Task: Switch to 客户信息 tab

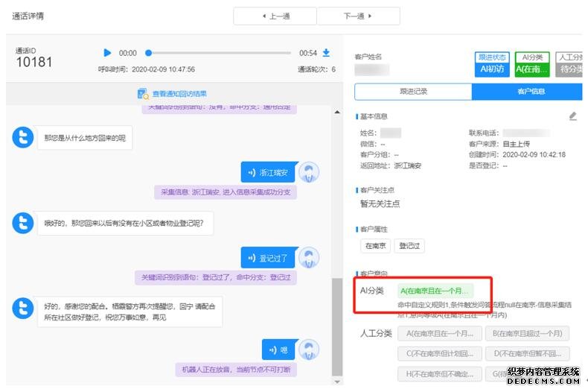Action: click(527, 92)
